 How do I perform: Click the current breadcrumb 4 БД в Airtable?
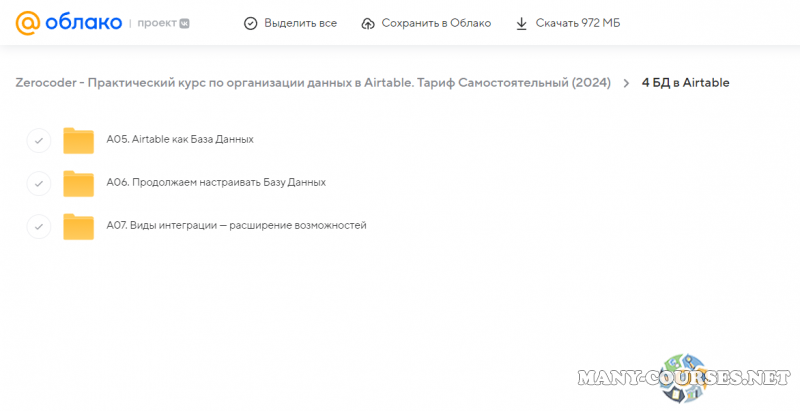(x=685, y=83)
